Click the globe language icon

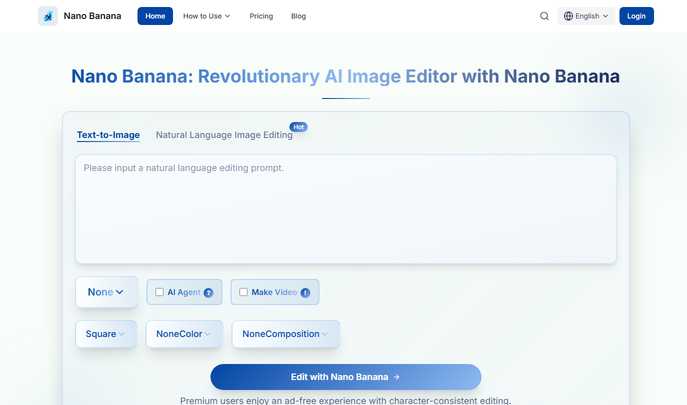(569, 16)
